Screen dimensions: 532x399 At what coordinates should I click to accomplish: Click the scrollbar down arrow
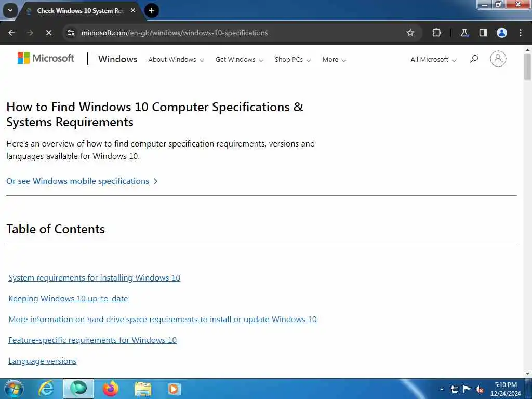(527, 374)
